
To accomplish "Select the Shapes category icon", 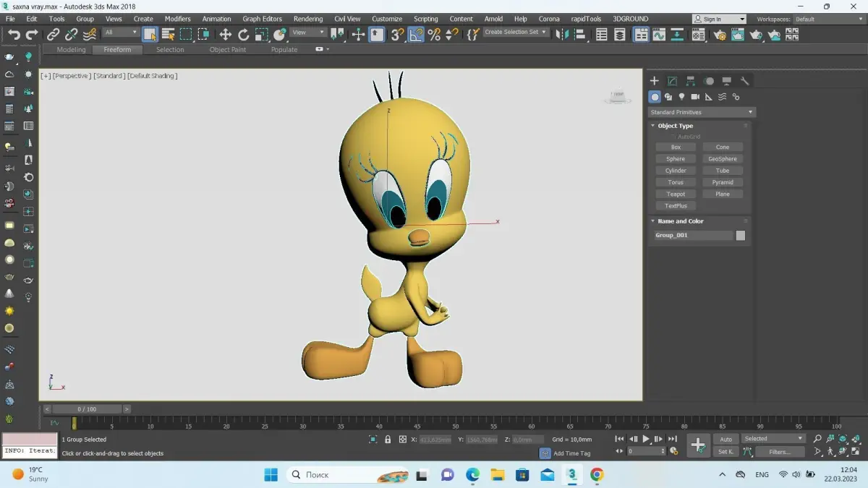I will (x=668, y=97).
